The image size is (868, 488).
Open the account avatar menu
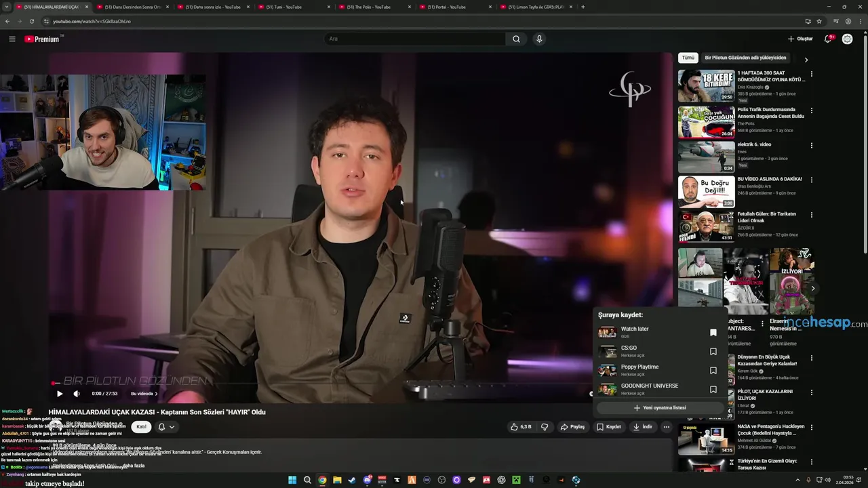[847, 39]
